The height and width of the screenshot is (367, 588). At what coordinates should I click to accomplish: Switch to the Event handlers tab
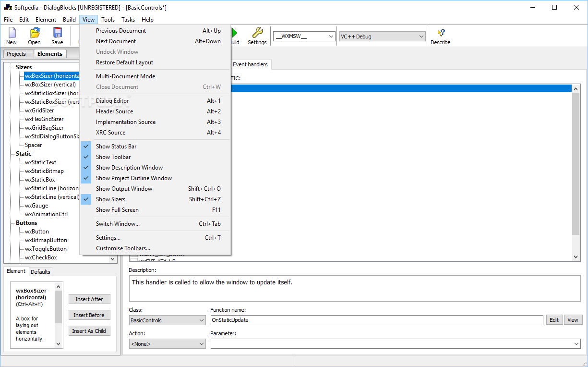click(x=250, y=64)
